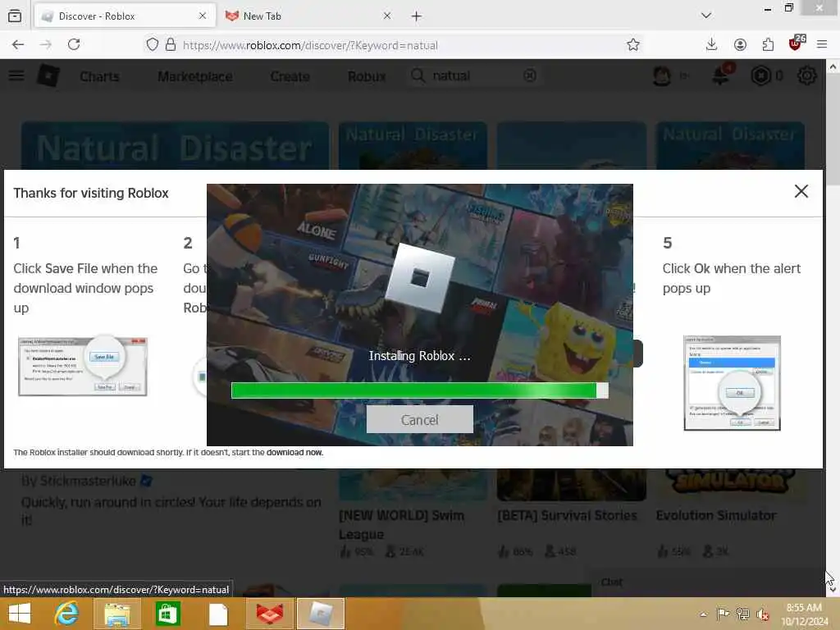Screen dimensions: 840x630
Task: Bookmark this page with the star
Action: (x=632, y=44)
